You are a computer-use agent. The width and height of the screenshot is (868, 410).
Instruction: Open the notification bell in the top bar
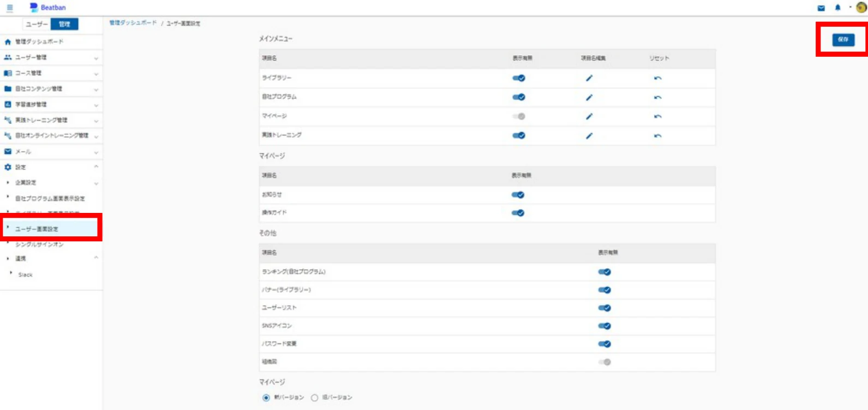point(837,8)
